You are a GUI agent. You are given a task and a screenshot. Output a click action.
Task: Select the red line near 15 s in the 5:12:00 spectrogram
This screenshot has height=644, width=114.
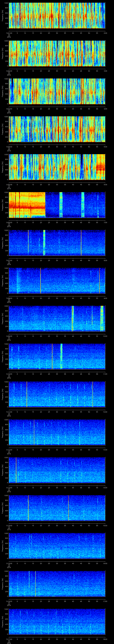point(34,432)
